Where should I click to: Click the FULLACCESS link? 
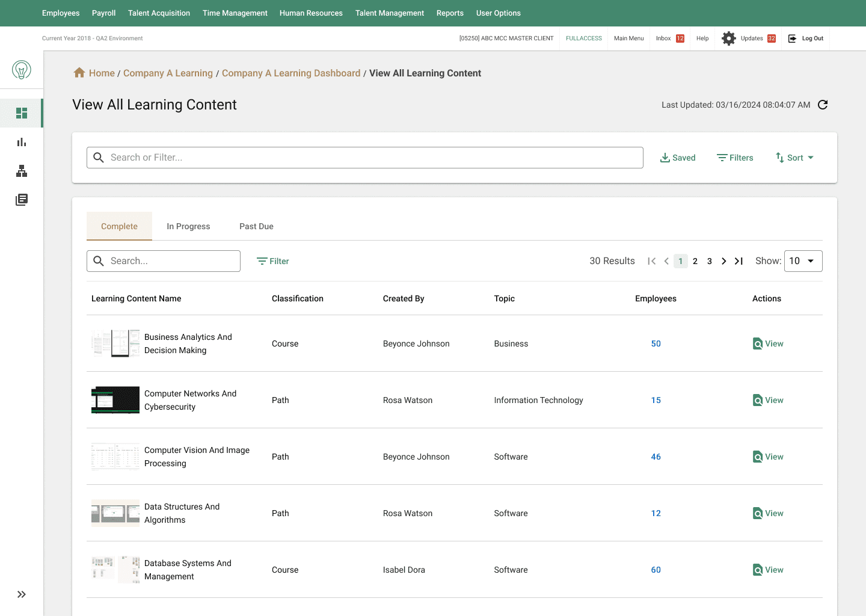click(583, 38)
